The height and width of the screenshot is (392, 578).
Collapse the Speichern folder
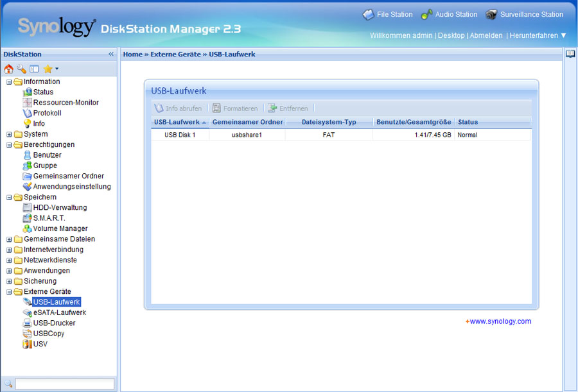pos(9,198)
